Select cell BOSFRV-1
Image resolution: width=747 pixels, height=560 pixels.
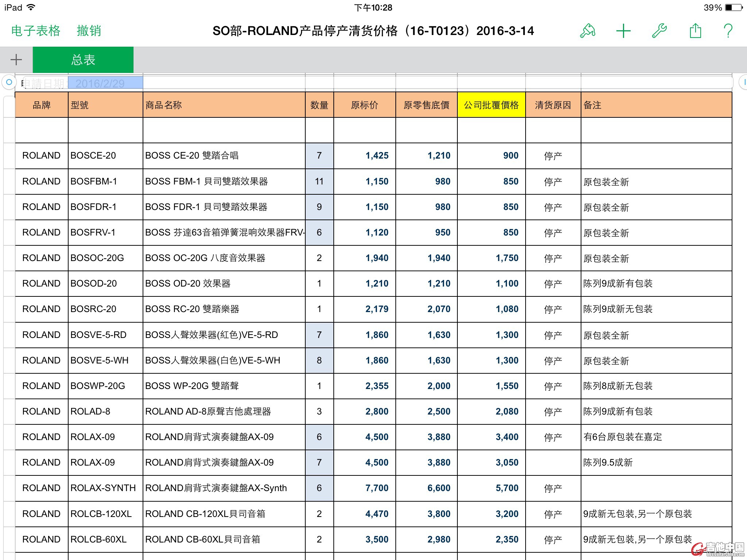[105, 232]
